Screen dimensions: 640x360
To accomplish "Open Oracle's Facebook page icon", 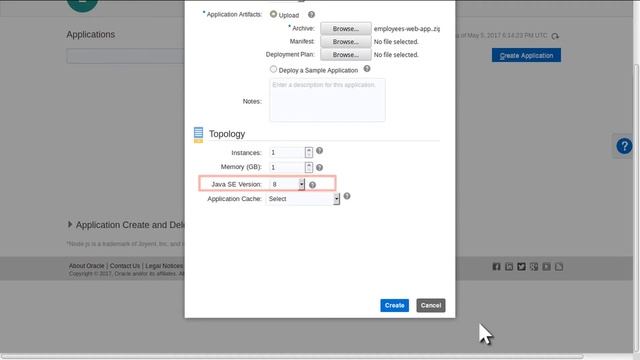I will point(496,267).
